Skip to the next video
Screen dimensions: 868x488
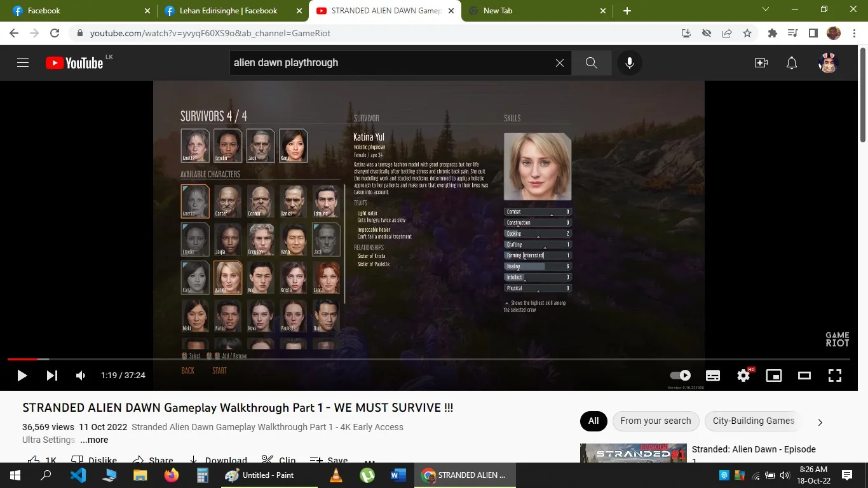[52, 376]
